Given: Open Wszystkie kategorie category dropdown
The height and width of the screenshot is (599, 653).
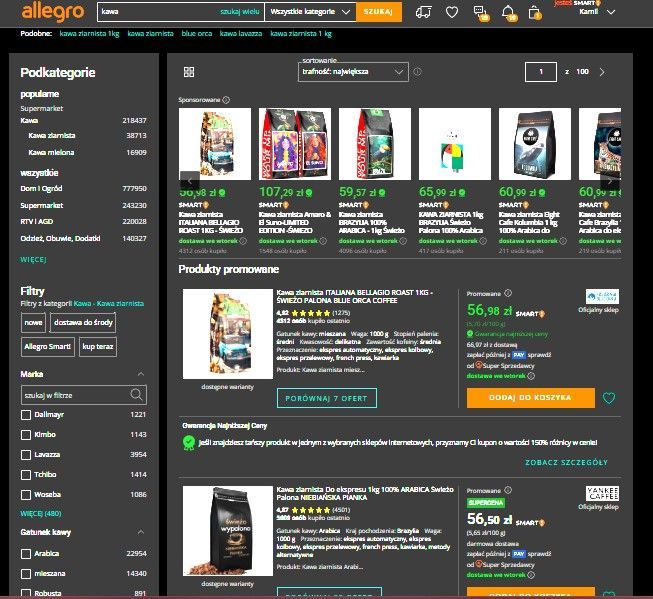Looking at the screenshot, I should coord(310,12).
